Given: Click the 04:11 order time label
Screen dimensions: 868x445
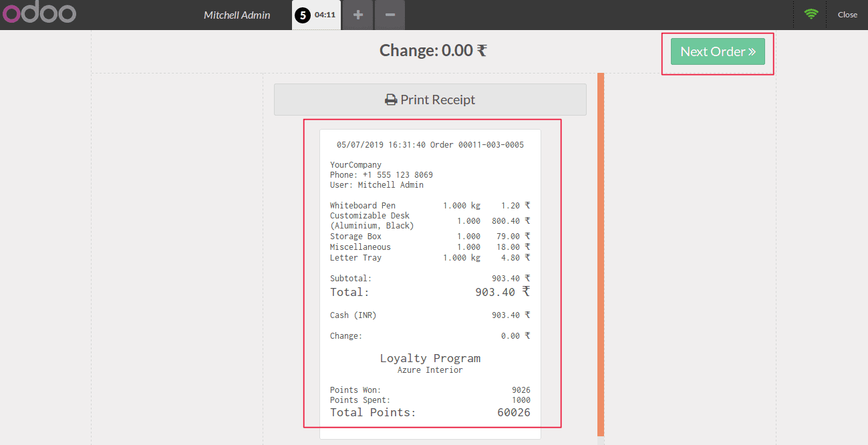Looking at the screenshot, I should pyautogui.click(x=325, y=15).
